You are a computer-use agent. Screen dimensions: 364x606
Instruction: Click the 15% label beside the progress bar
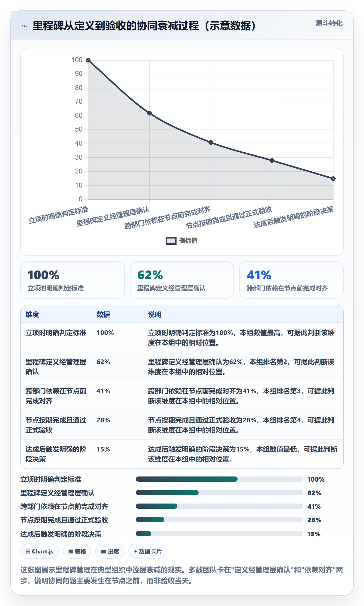point(314,534)
